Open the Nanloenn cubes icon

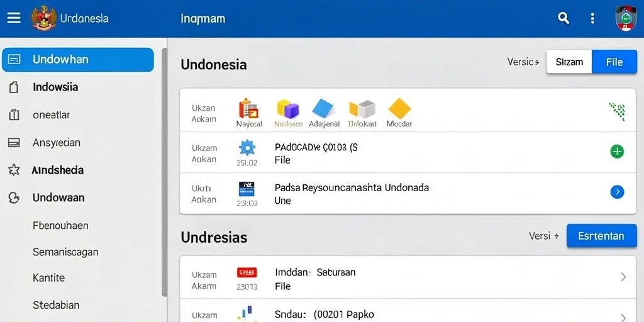(288, 109)
